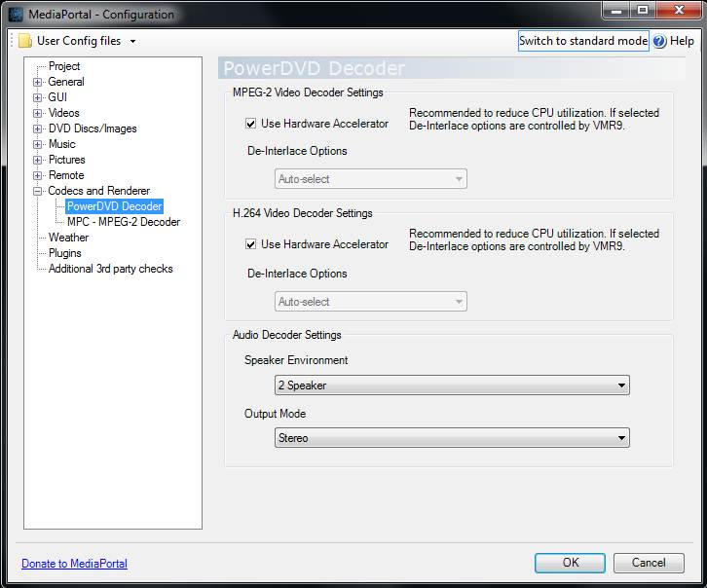This screenshot has height=588, width=707.
Task: Select Music in the settings tree
Action: [61, 144]
